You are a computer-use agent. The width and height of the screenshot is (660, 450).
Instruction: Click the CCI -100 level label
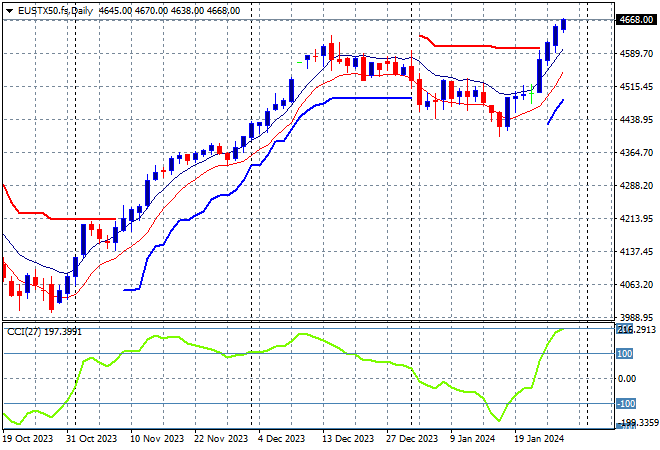point(625,403)
